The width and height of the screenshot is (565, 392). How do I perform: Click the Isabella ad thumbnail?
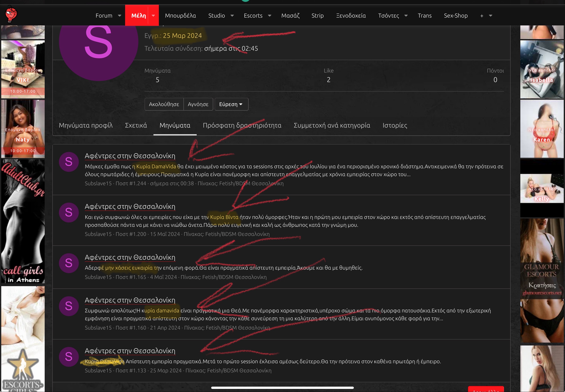point(542,69)
